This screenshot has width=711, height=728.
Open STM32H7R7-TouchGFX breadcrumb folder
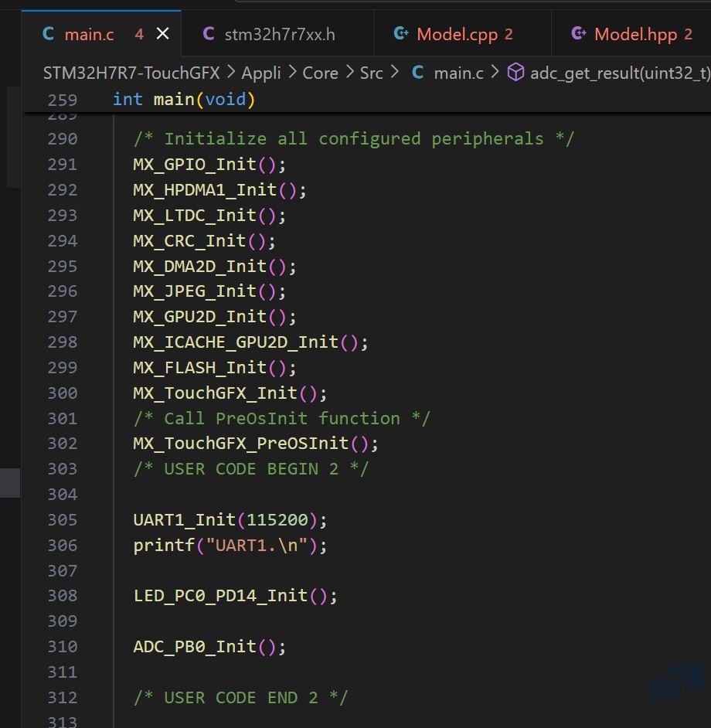[x=131, y=73]
